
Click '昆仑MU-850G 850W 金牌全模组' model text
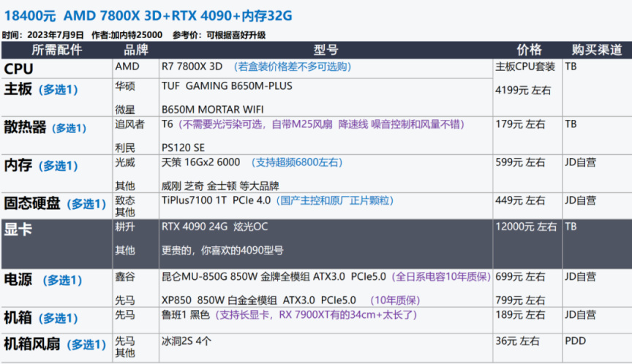(236, 276)
